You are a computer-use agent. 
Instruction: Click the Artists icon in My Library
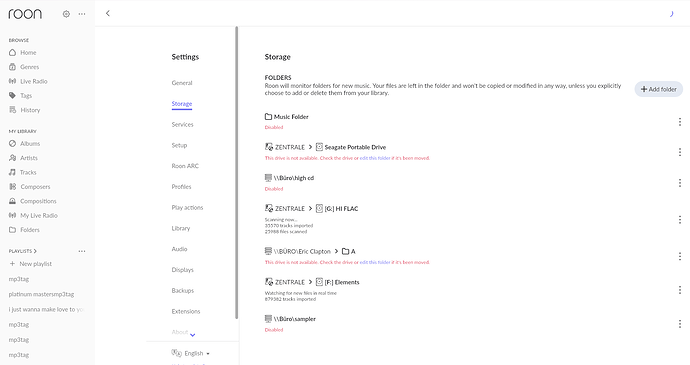coord(12,158)
